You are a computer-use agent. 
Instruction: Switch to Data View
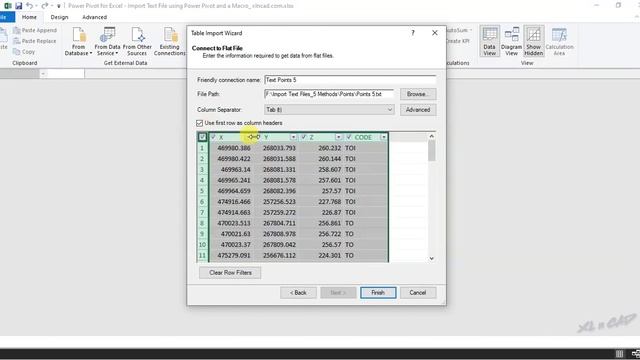(489, 41)
